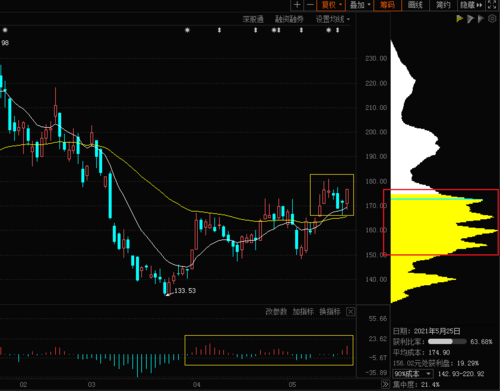
Task: Click 换指标 to change the indicator
Action: pyautogui.click(x=330, y=312)
